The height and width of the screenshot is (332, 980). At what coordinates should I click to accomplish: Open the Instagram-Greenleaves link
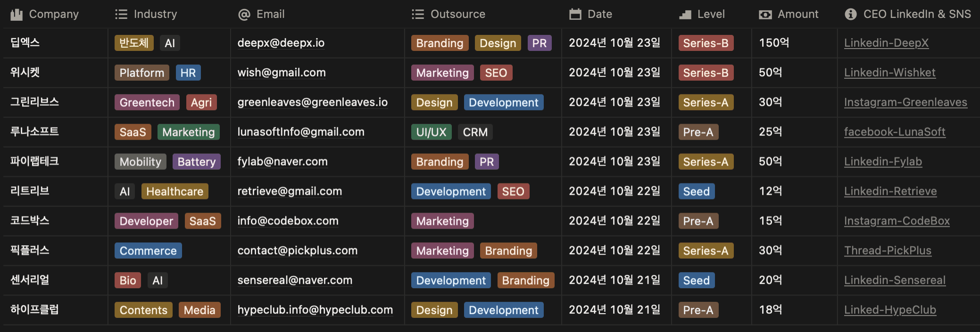tap(905, 102)
